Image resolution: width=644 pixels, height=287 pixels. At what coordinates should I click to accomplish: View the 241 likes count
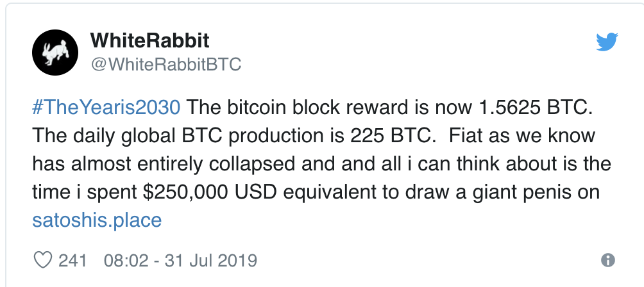72,260
